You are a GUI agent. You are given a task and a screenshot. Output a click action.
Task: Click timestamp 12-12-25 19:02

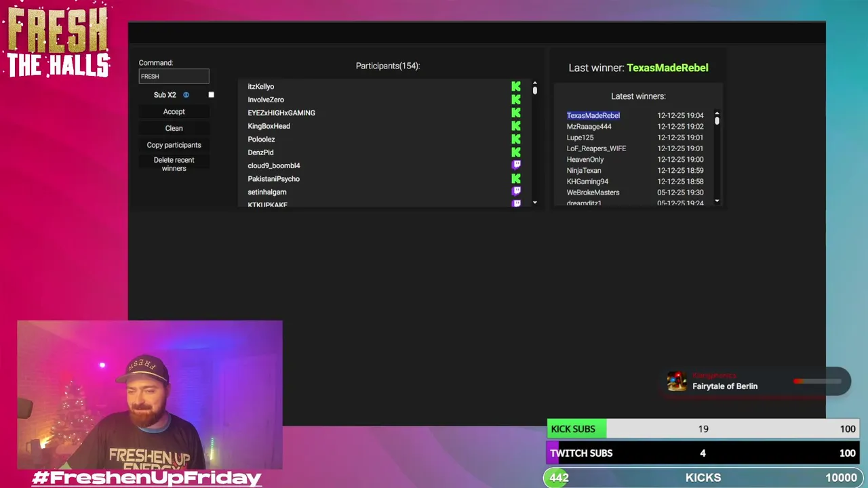(x=680, y=127)
